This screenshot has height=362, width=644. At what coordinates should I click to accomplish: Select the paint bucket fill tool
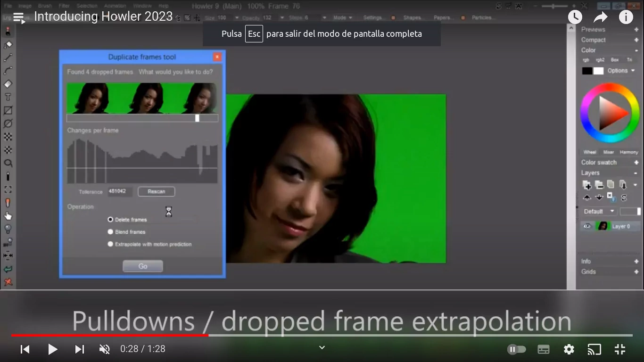pos(8,45)
